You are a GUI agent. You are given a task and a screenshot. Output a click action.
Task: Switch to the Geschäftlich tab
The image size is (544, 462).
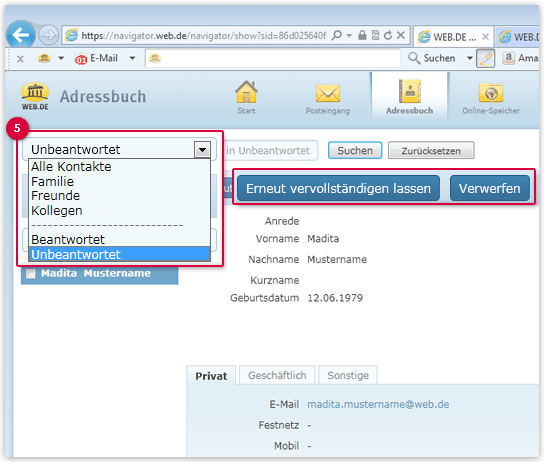pyautogui.click(x=277, y=375)
